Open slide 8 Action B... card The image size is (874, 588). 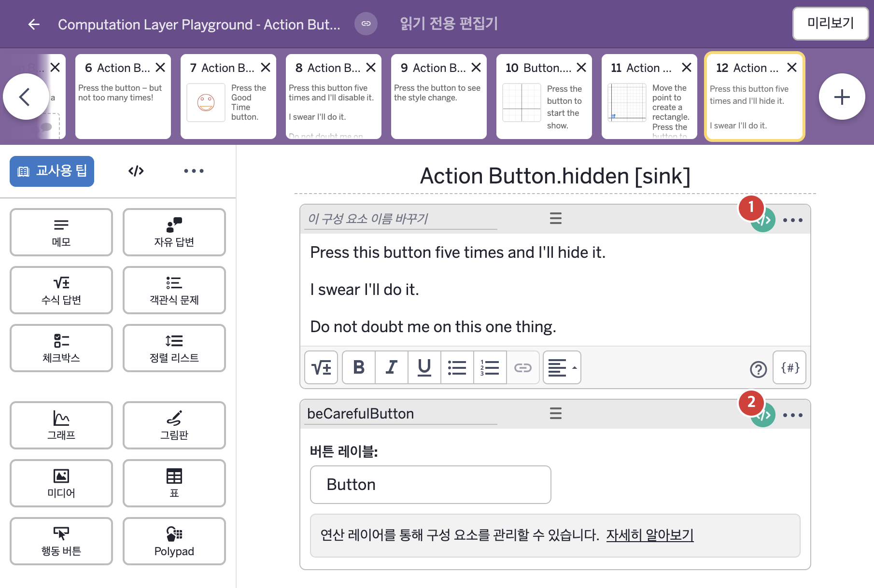[x=334, y=97]
